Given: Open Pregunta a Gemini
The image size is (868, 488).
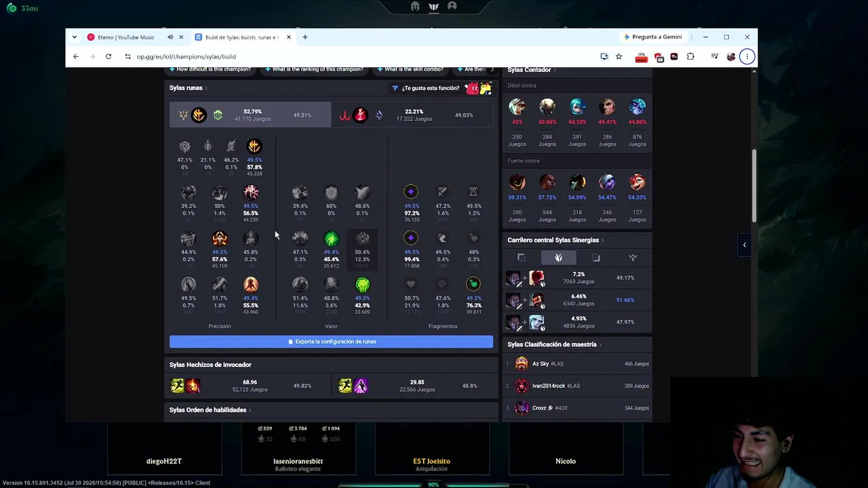Looking at the screenshot, I should pos(654,37).
